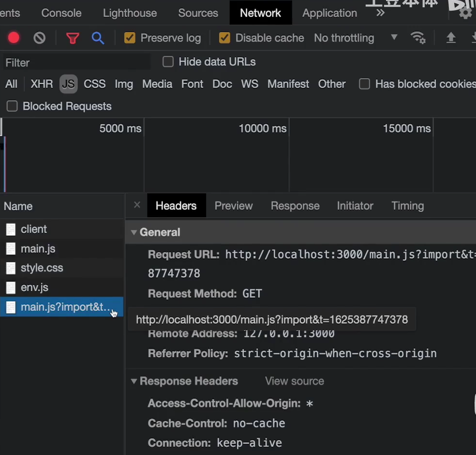
Task: Open the Timing tab
Action: [x=408, y=206]
